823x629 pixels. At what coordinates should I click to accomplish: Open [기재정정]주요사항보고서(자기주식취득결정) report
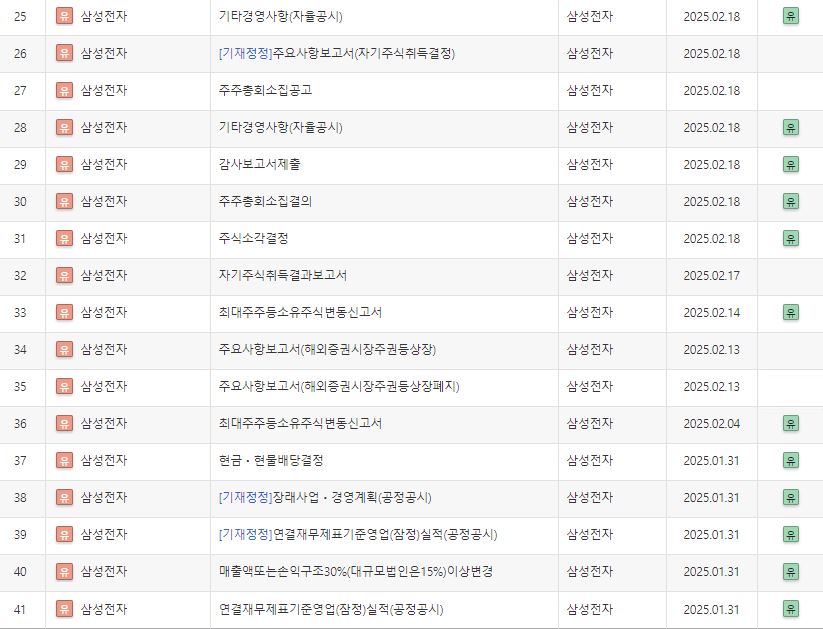pyautogui.click(x=336, y=54)
